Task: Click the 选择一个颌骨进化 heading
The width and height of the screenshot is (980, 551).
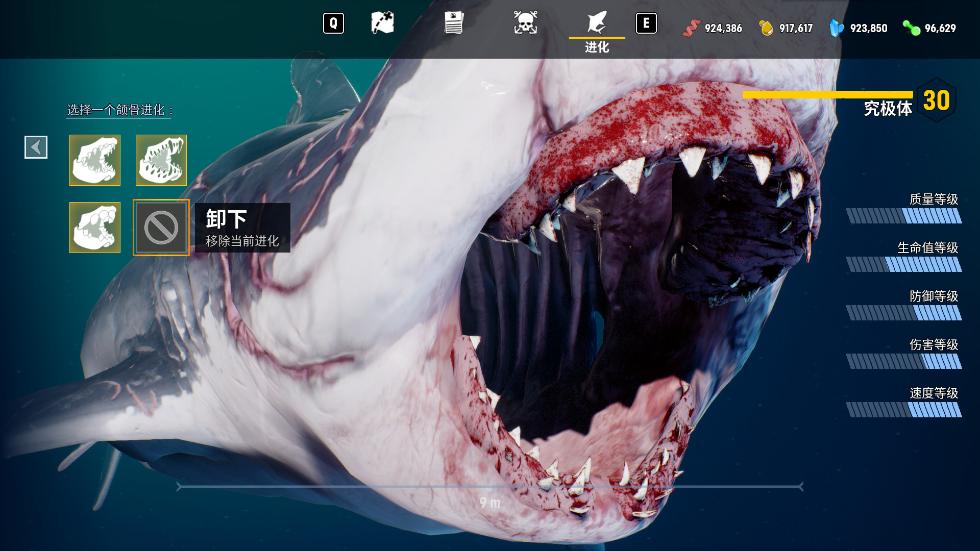Action: (120, 110)
